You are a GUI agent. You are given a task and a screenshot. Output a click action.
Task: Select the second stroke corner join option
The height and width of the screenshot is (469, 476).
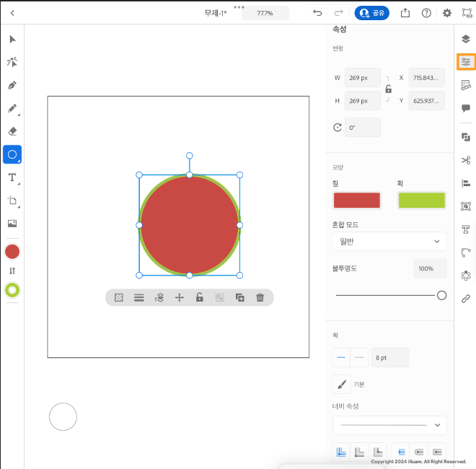click(359, 452)
